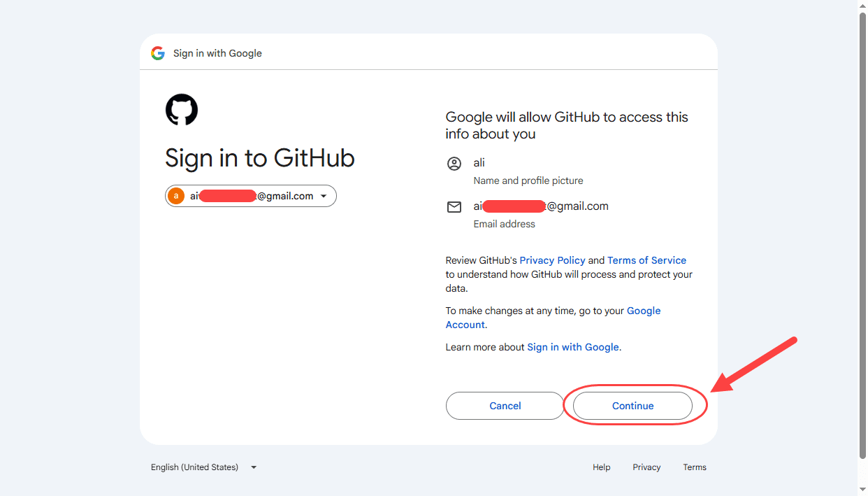Click the name 'ali' text
This screenshot has width=868, height=496.
pos(479,162)
